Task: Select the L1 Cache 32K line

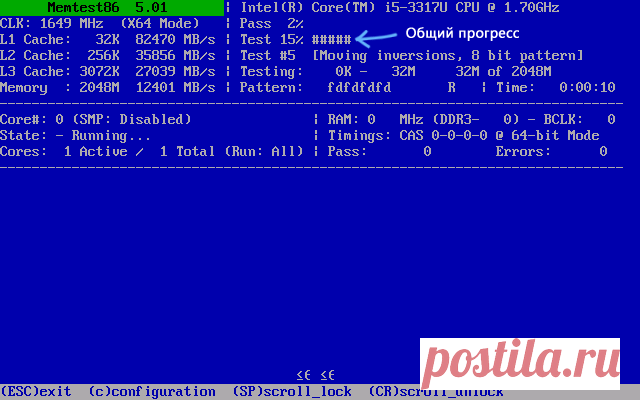Action: (x=108, y=40)
